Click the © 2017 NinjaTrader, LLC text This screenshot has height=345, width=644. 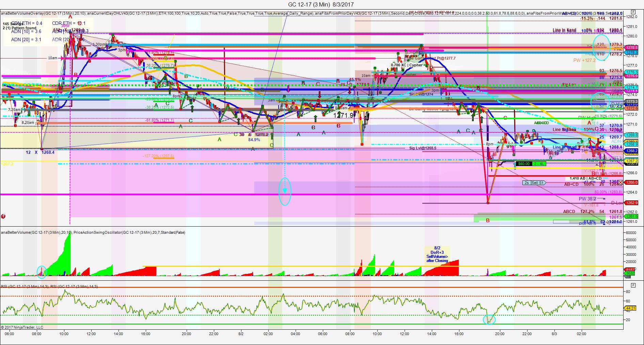click(x=22, y=327)
